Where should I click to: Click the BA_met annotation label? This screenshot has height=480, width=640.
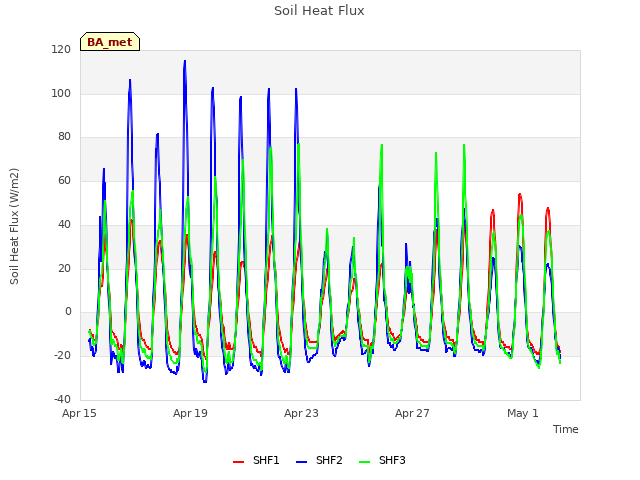[x=110, y=42]
